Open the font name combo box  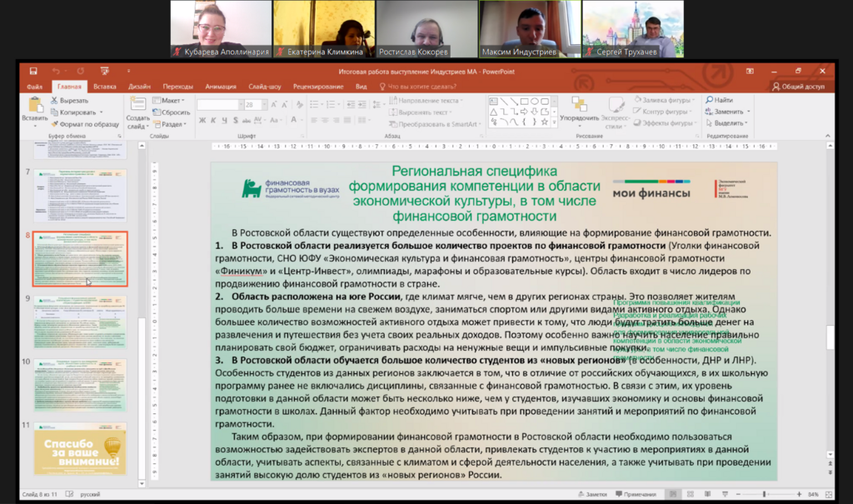(x=220, y=104)
